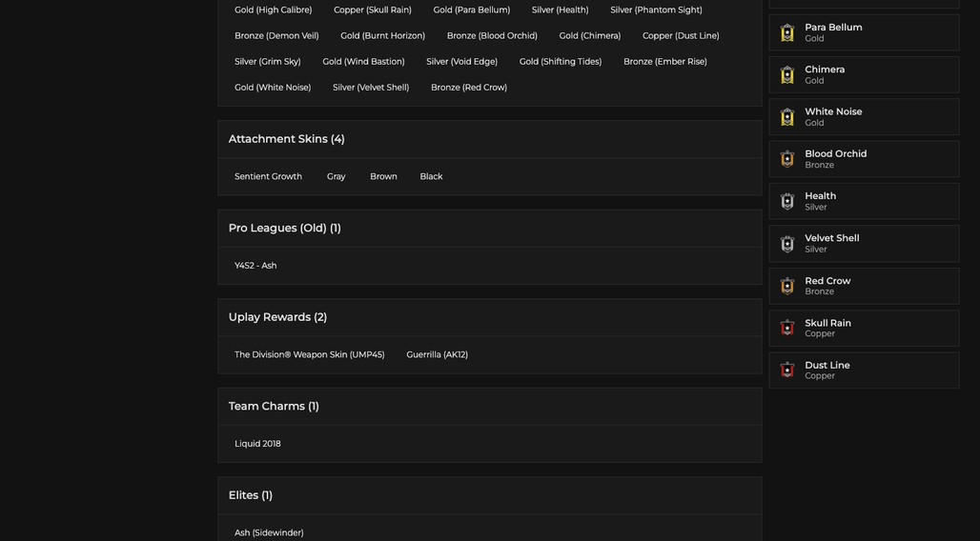Select the Attachment Skins (4) section header

point(489,139)
